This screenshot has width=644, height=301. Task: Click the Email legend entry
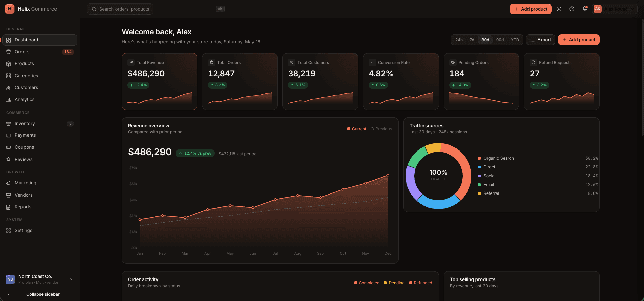538,185
